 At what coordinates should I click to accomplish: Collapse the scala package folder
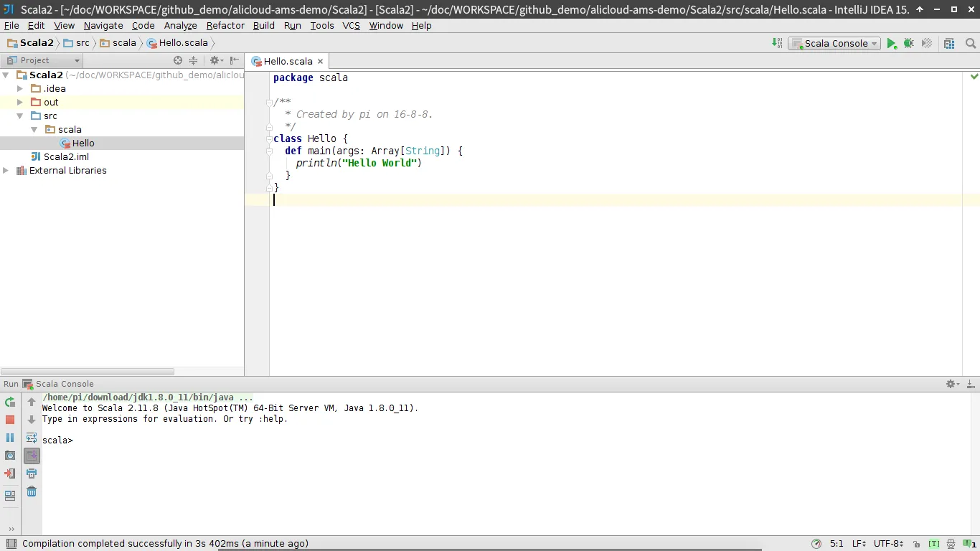point(34,129)
